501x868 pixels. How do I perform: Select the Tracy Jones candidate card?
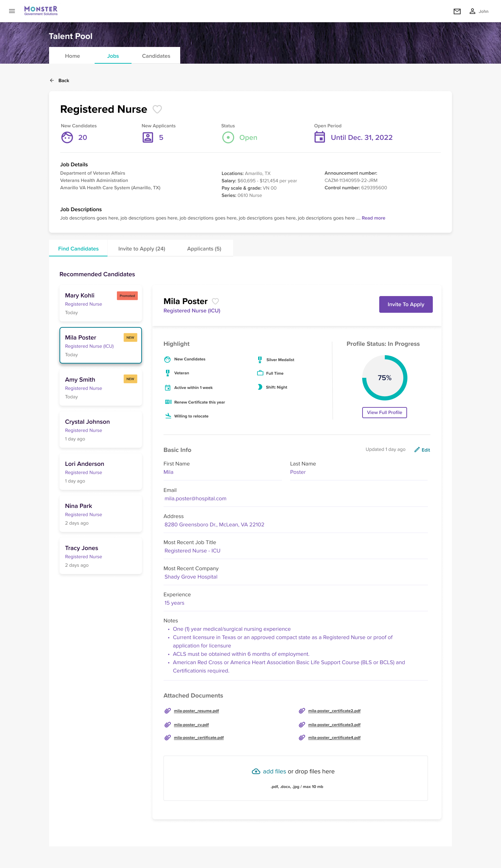point(101,556)
